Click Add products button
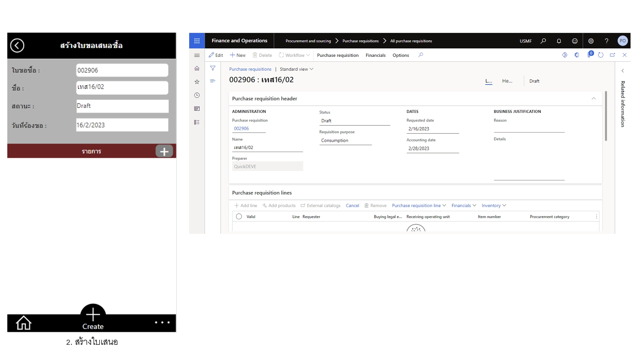This screenshot has height=364, width=639. coord(279,206)
